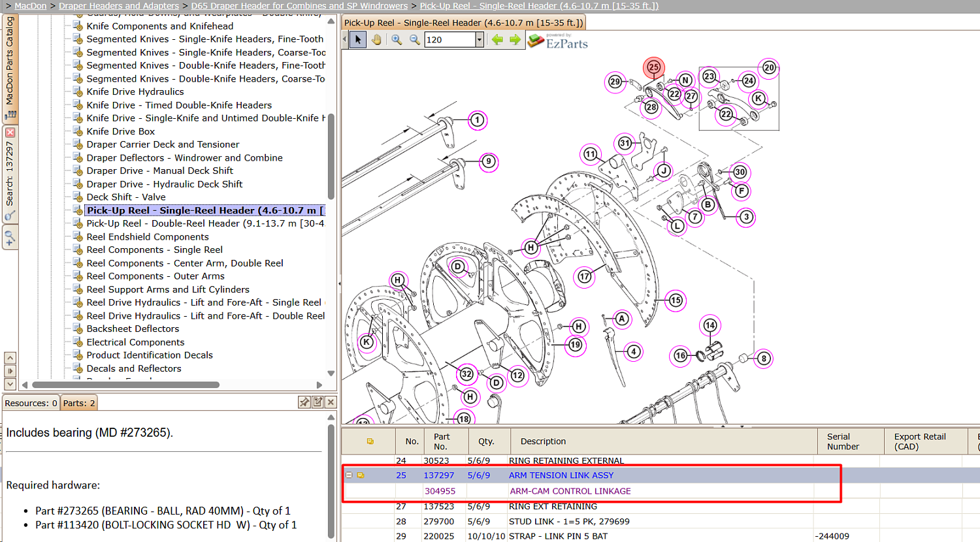Open Reel Components - Single Reel item

(154, 249)
